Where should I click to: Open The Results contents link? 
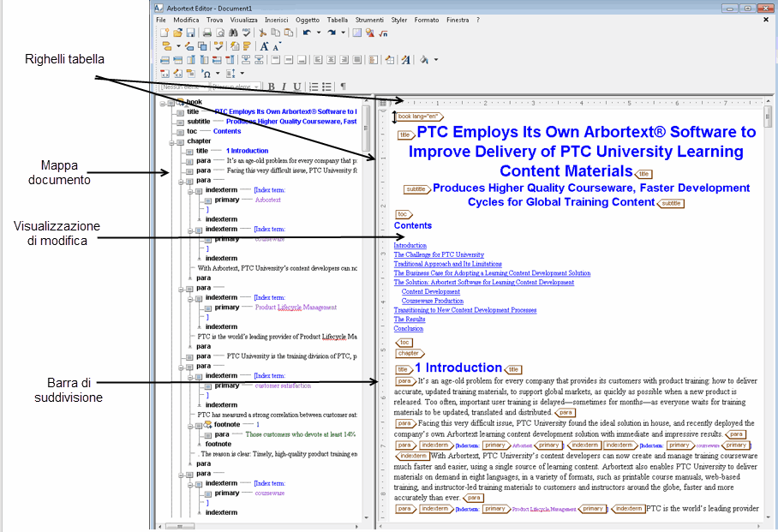410,319
